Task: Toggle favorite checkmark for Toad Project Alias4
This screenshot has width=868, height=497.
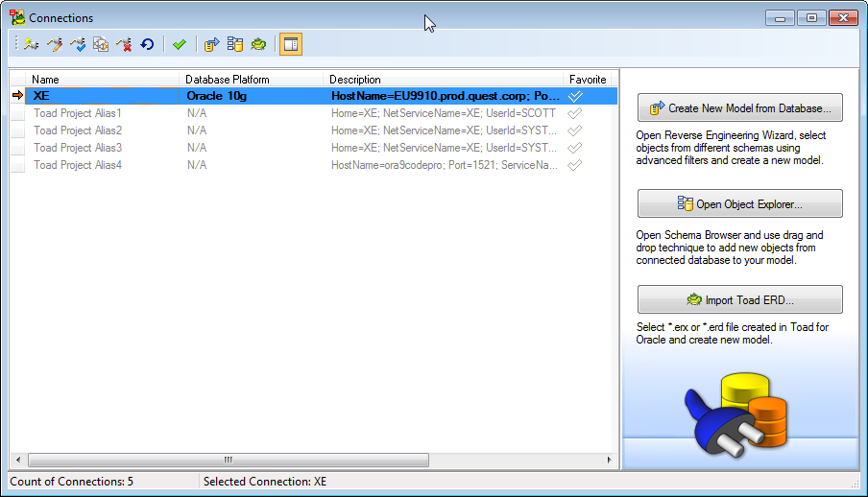Action: pos(575,165)
